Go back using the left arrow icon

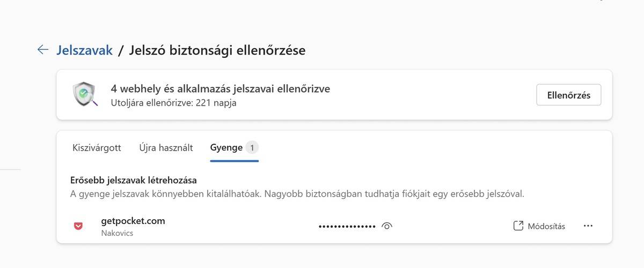pos(43,50)
